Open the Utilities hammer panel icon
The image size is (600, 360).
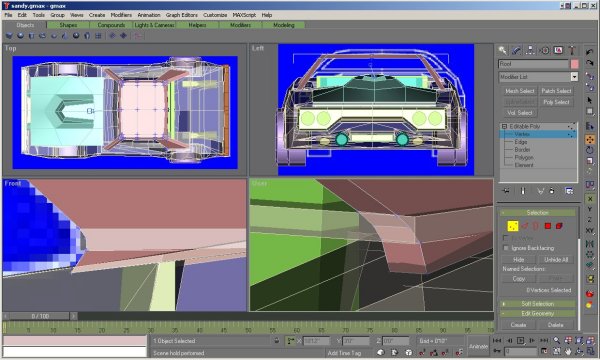572,50
